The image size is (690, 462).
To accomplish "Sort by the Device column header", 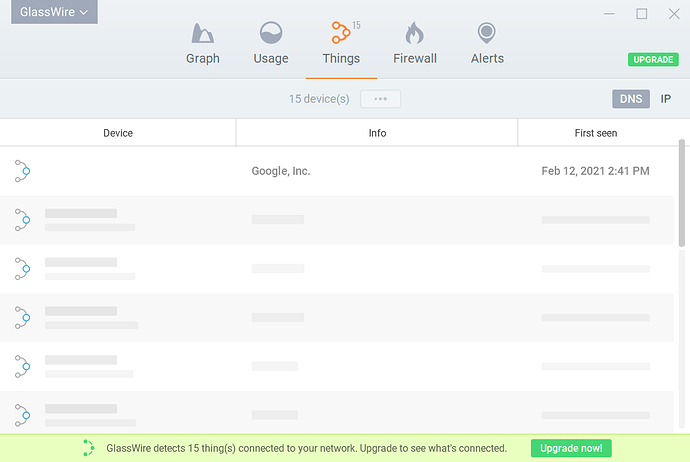I will click(x=118, y=133).
